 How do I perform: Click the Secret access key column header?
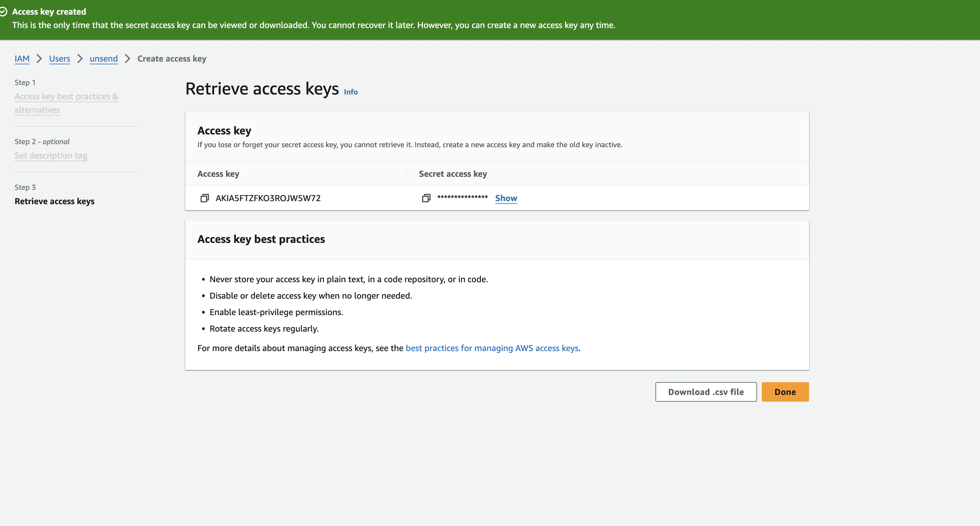point(453,174)
